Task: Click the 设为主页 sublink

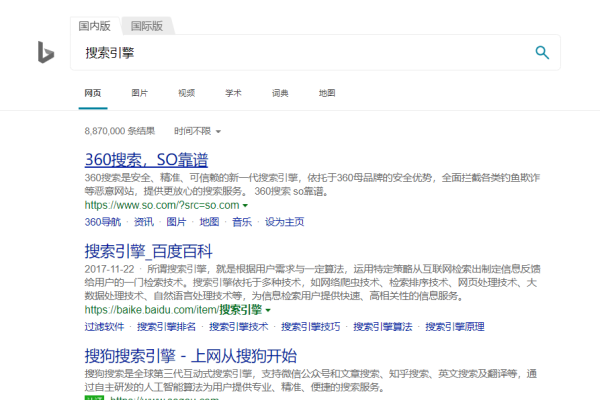Action: click(284, 222)
